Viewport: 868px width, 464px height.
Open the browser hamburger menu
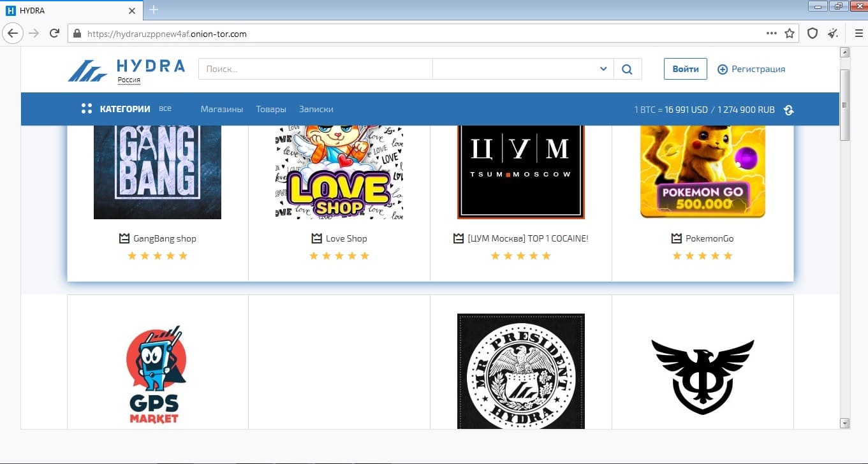click(x=858, y=33)
